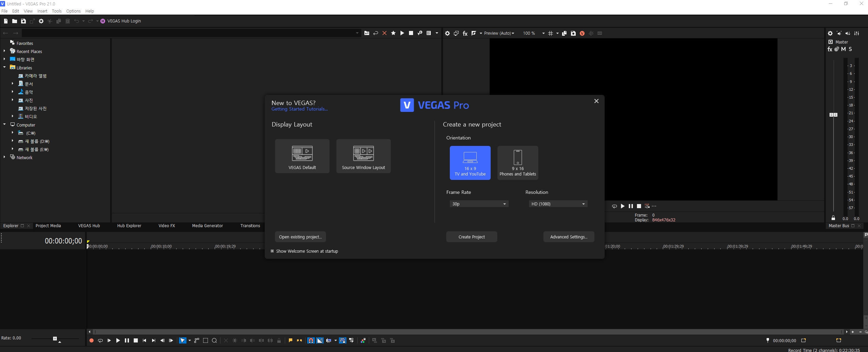Screen dimensions: 868x352
Task: Toggle Split Screen View icon in preview toolbar
Action: tap(474, 33)
